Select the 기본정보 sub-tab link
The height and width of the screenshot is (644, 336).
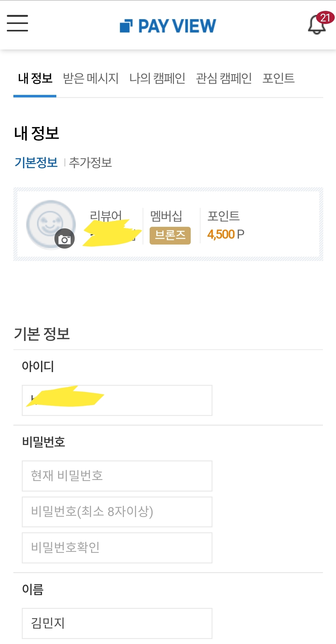(36, 163)
